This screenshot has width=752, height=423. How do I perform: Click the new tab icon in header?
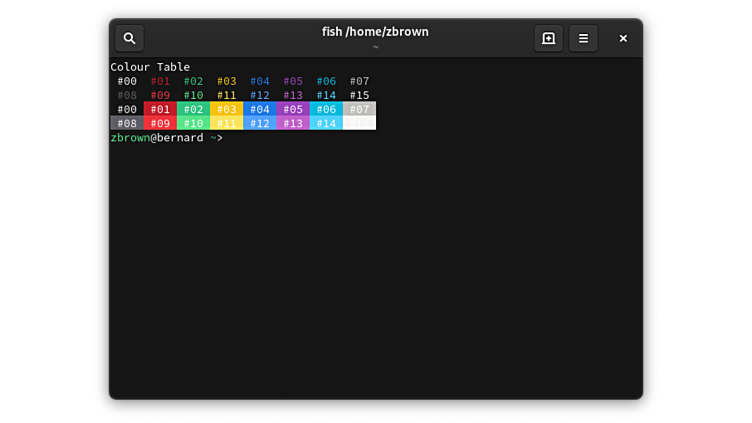pos(548,38)
